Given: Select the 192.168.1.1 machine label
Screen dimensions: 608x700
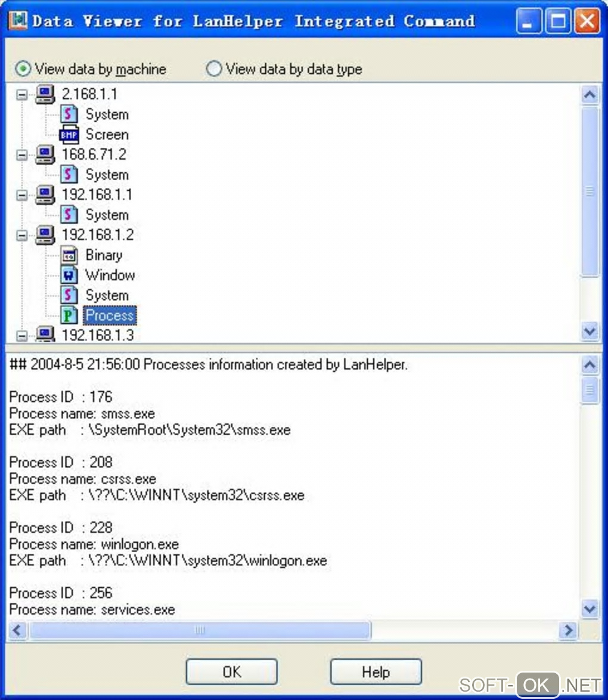Looking at the screenshot, I should 97,194.
